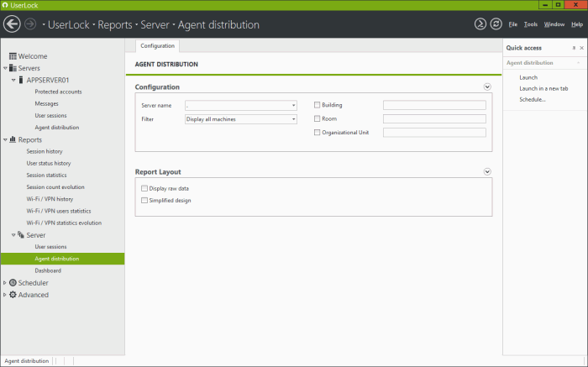Click UserLock in the breadcrumb
The width and height of the screenshot is (588, 367).
(69, 24)
